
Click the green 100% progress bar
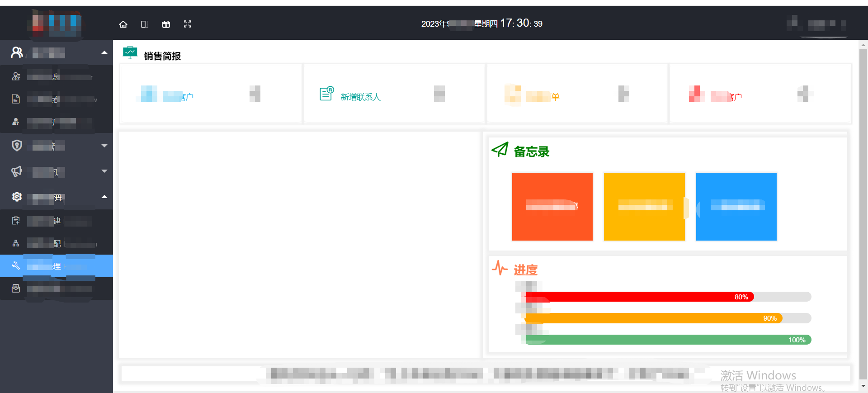pos(669,340)
